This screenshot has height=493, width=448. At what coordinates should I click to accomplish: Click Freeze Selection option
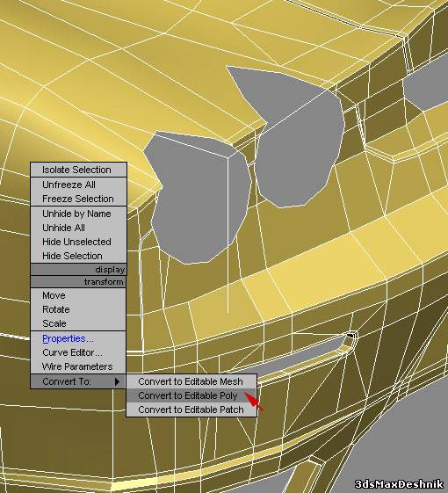coord(78,199)
